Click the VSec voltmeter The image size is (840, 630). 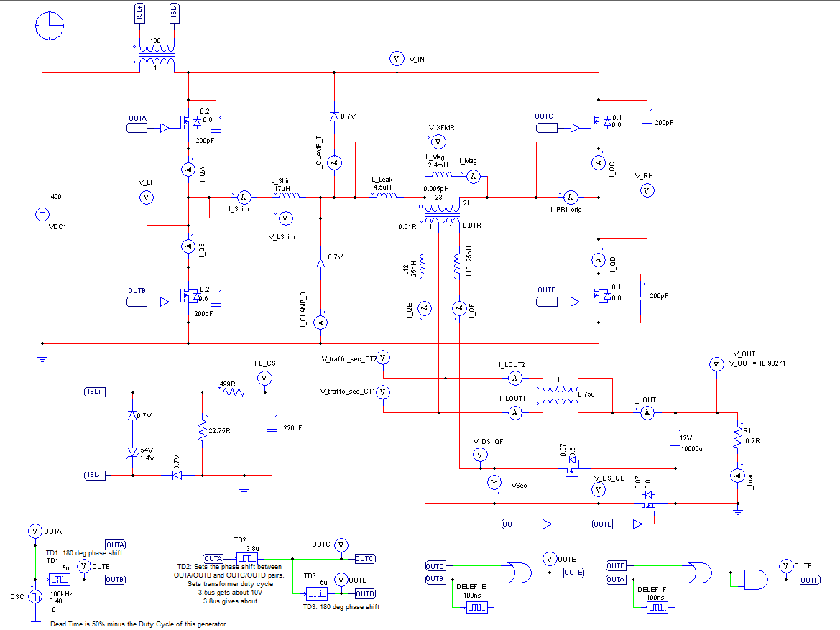[x=494, y=483]
